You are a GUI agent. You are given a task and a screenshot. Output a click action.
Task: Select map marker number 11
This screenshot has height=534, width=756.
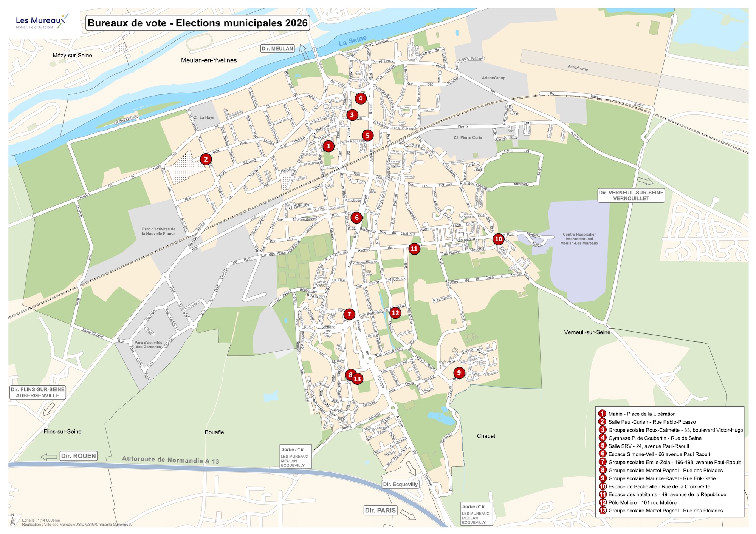pyautogui.click(x=414, y=248)
